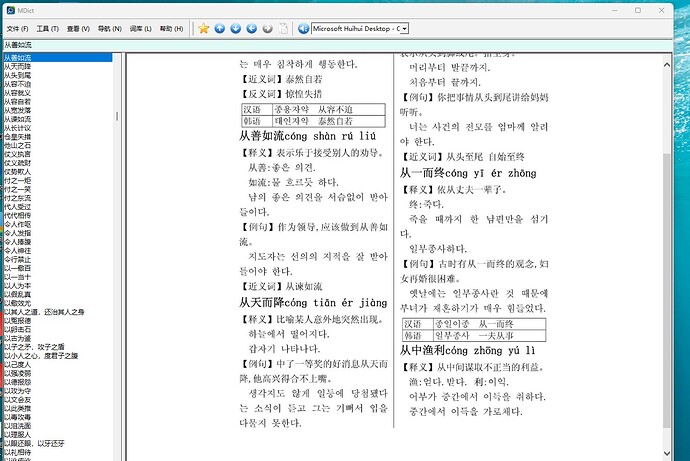Screen dimensions: 690x461
Task: Select 以文会友 in the word list
Action: click(18, 400)
